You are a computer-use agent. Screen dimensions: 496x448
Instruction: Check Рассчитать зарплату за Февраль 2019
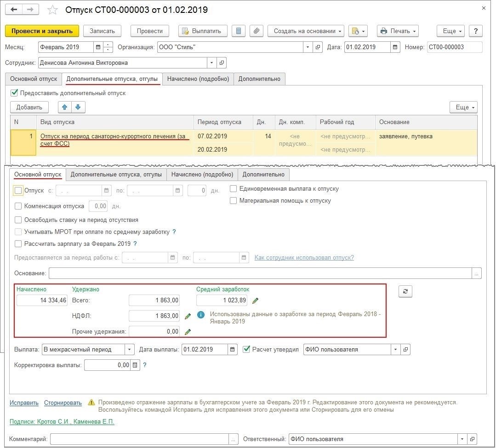click(18, 244)
